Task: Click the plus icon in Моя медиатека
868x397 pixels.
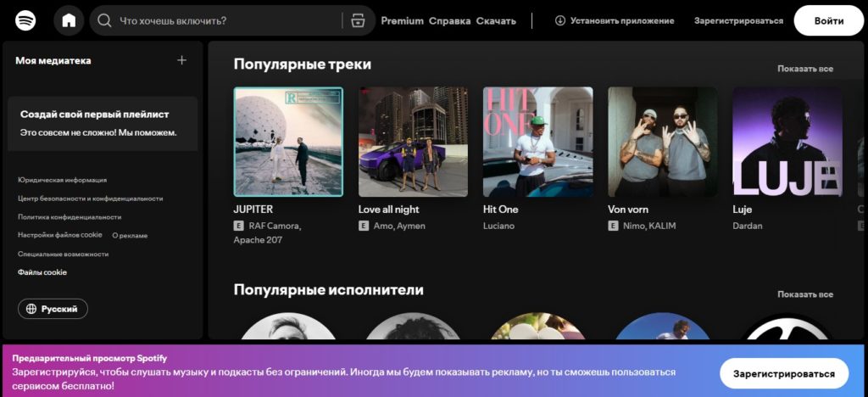Action: (181, 60)
